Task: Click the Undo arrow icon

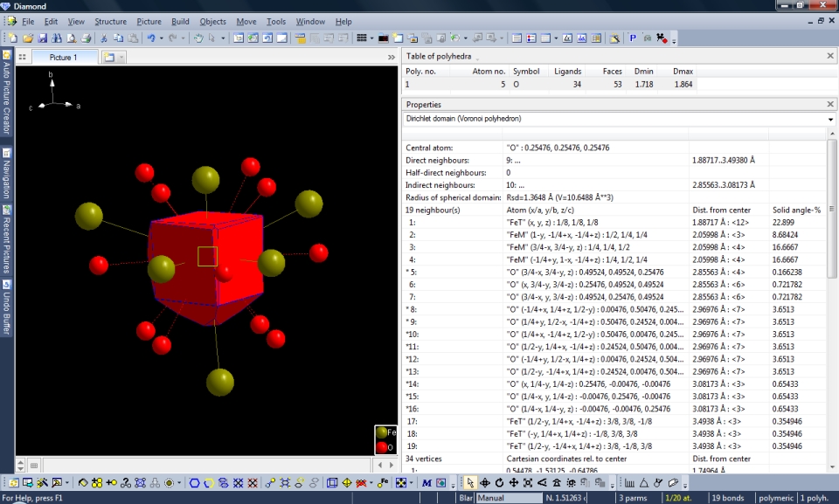Action: coord(151,38)
